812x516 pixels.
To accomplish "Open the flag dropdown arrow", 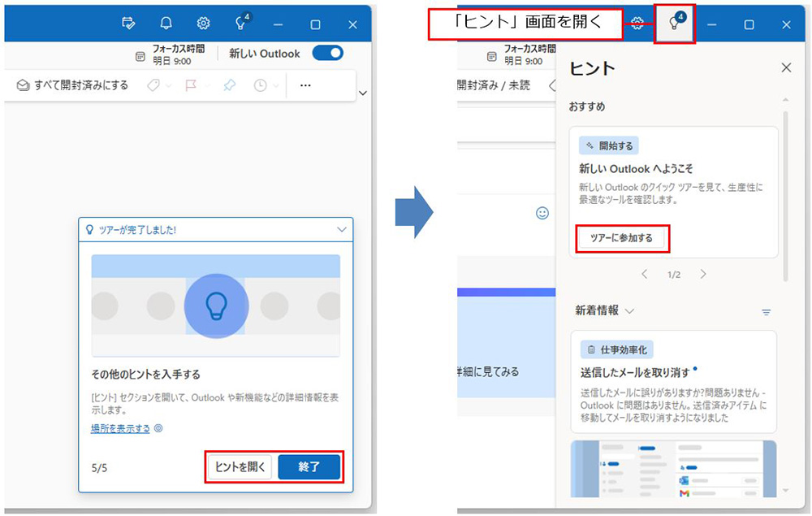I will 206,85.
